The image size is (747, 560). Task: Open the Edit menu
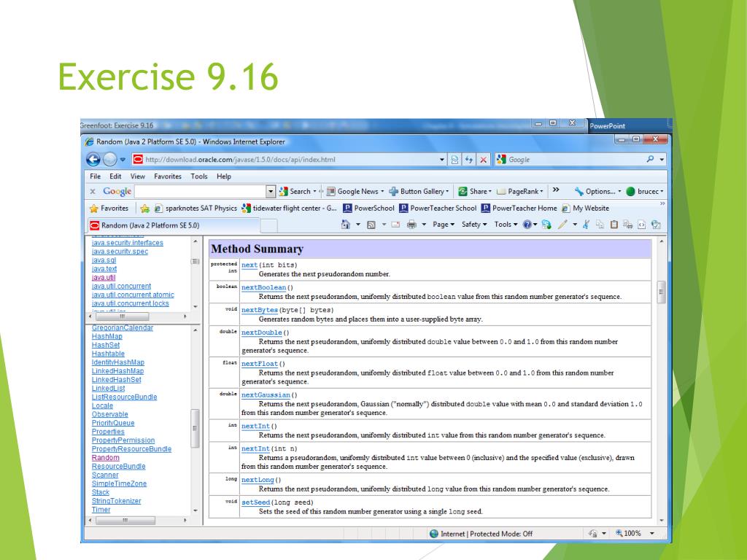[x=115, y=176]
